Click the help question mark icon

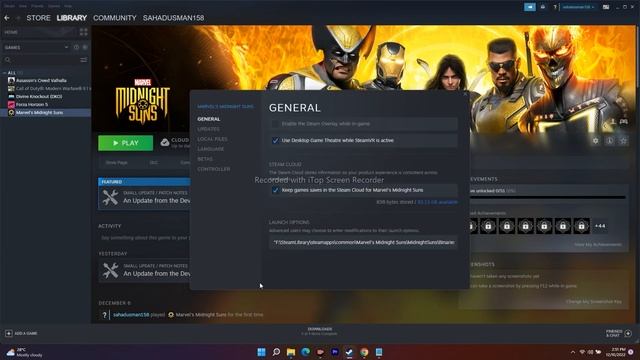tap(555, 7)
